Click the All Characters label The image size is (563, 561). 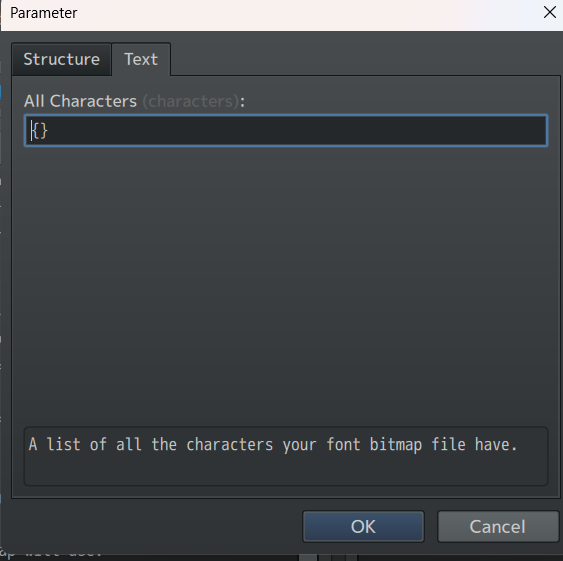pos(80,101)
